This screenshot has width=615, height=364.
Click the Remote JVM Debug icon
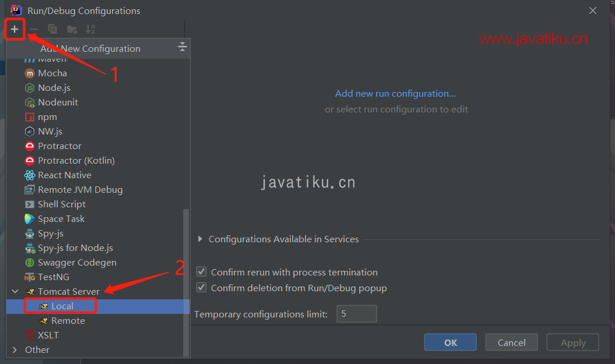point(30,190)
